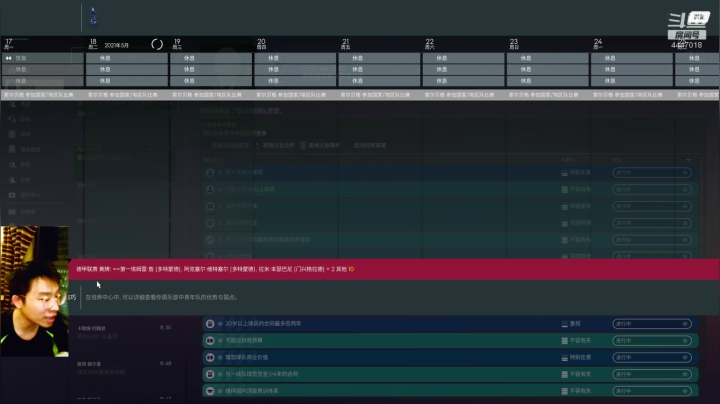Open the 进行中 dropdown for 30岁以上球员的合同最多签两年
Screen dimensions: 720x404
coord(652,324)
